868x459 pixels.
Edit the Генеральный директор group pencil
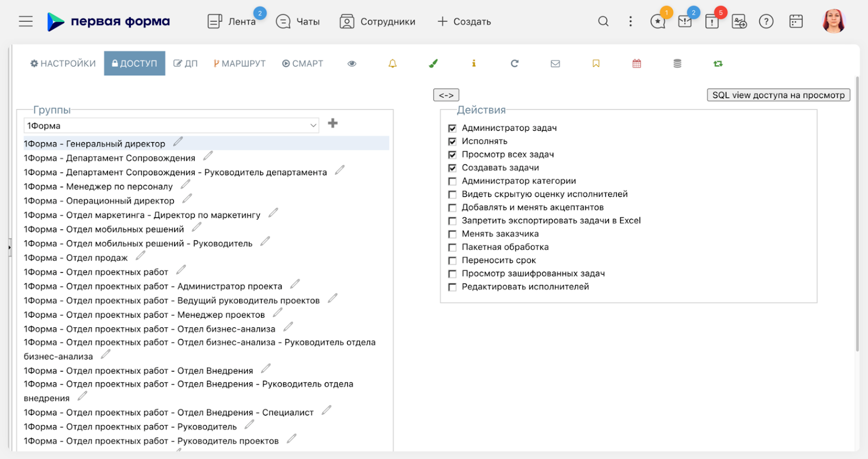pos(178,142)
